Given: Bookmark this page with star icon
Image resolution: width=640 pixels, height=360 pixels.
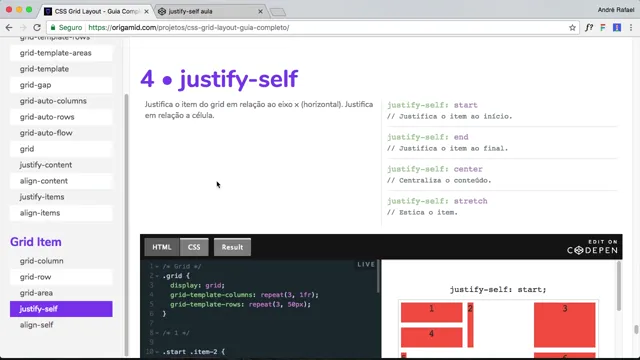Looking at the screenshot, I should pyautogui.click(x=572, y=28).
